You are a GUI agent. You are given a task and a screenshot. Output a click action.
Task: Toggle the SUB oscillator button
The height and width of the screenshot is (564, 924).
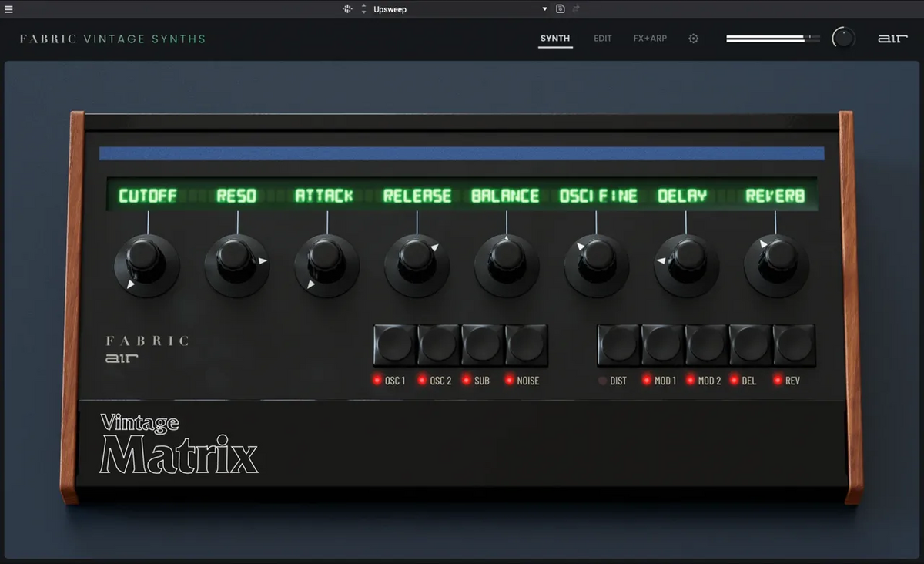pyautogui.click(x=483, y=344)
